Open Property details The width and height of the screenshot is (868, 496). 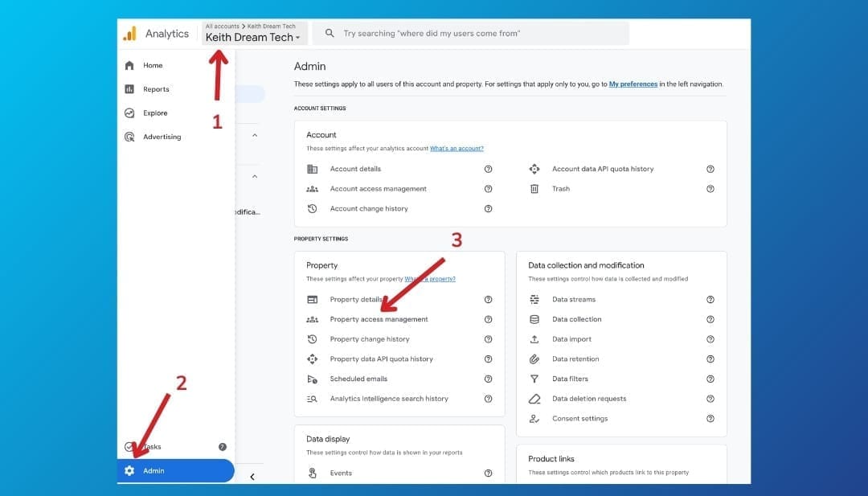click(356, 300)
